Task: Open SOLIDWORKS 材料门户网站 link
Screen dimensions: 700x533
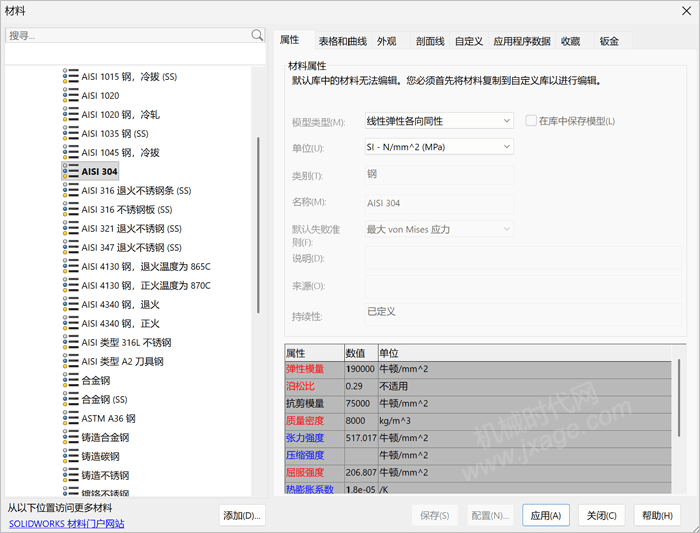Action: click(67, 523)
